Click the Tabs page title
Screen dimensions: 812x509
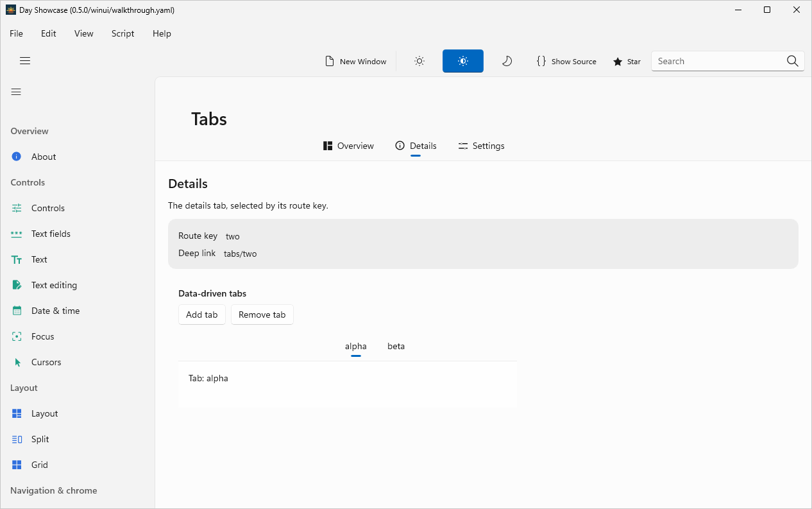click(x=209, y=119)
